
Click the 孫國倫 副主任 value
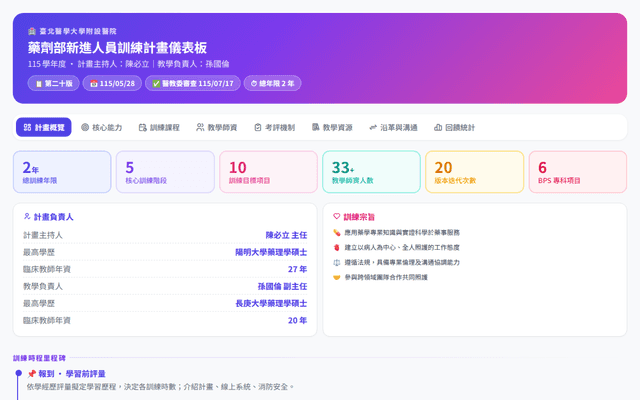[282, 287]
